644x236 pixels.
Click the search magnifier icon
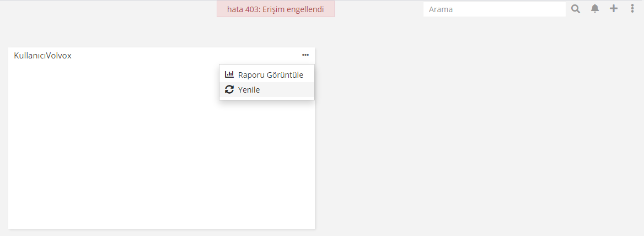[x=576, y=9]
